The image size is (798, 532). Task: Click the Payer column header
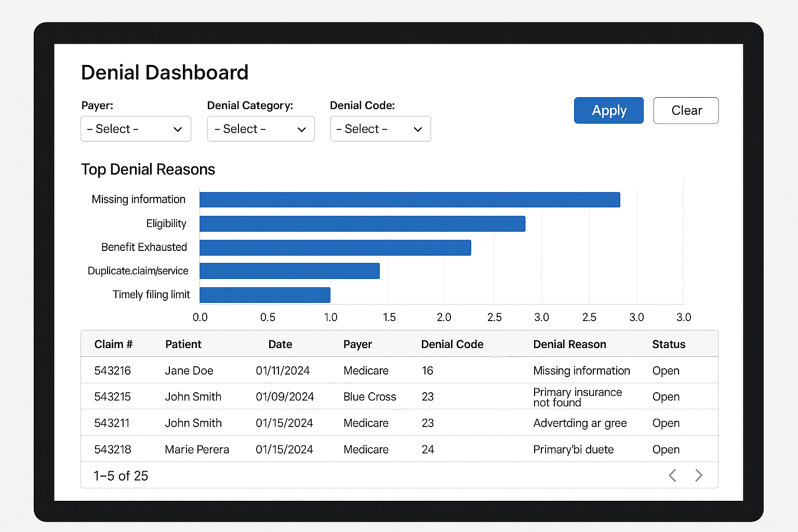click(357, 344)
